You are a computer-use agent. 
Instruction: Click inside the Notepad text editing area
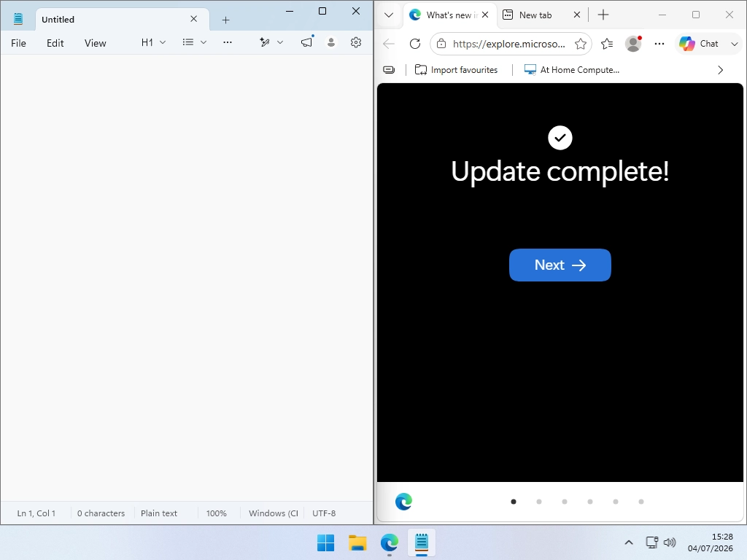pos(187,277)
